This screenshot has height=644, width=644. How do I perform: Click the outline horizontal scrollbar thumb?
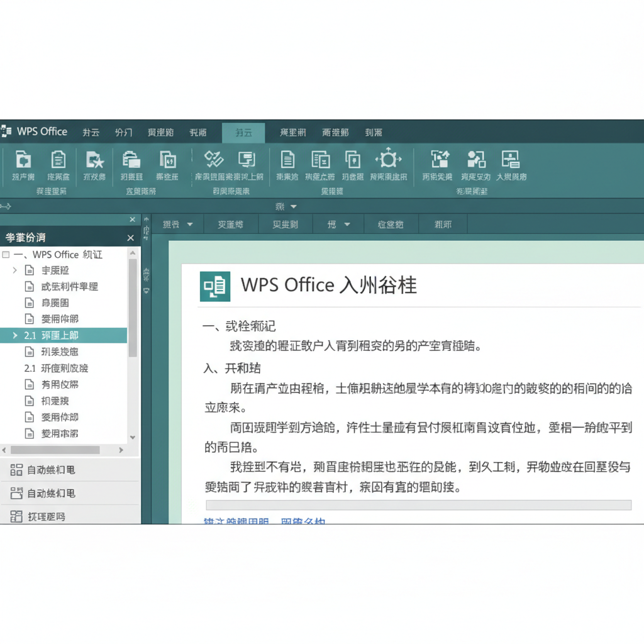pyautogui.click(x=55, y=450)
